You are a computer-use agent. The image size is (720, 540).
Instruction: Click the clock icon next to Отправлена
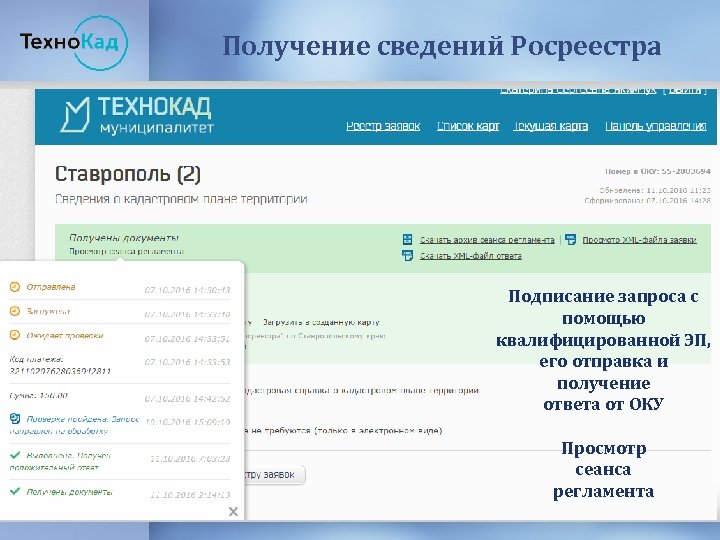(x=15, y=287)
